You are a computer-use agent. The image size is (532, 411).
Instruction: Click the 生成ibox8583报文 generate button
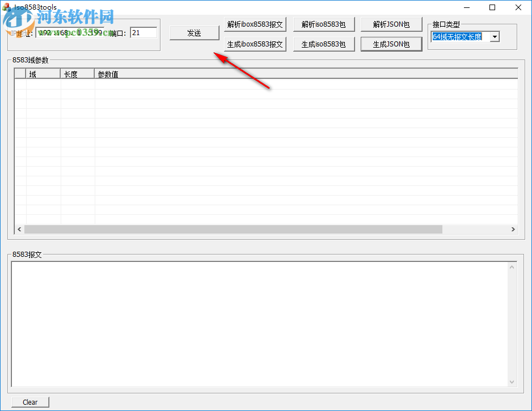255,44
